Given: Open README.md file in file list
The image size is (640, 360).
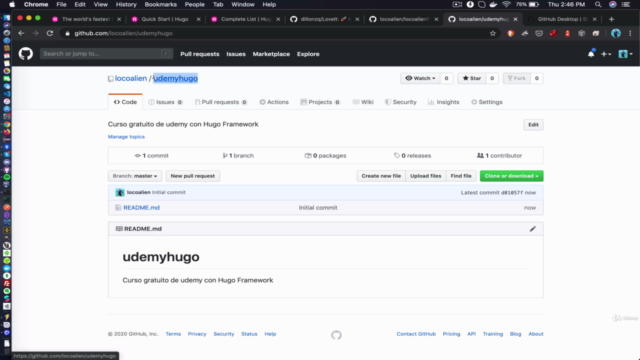Looking at the screenshot, I should point(141,208).
